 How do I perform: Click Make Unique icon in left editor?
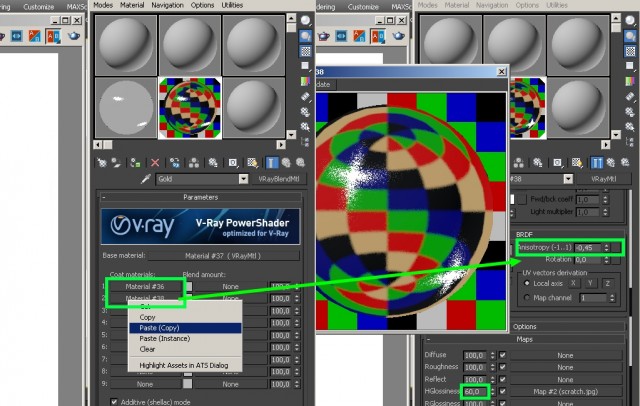pos(194,163)
